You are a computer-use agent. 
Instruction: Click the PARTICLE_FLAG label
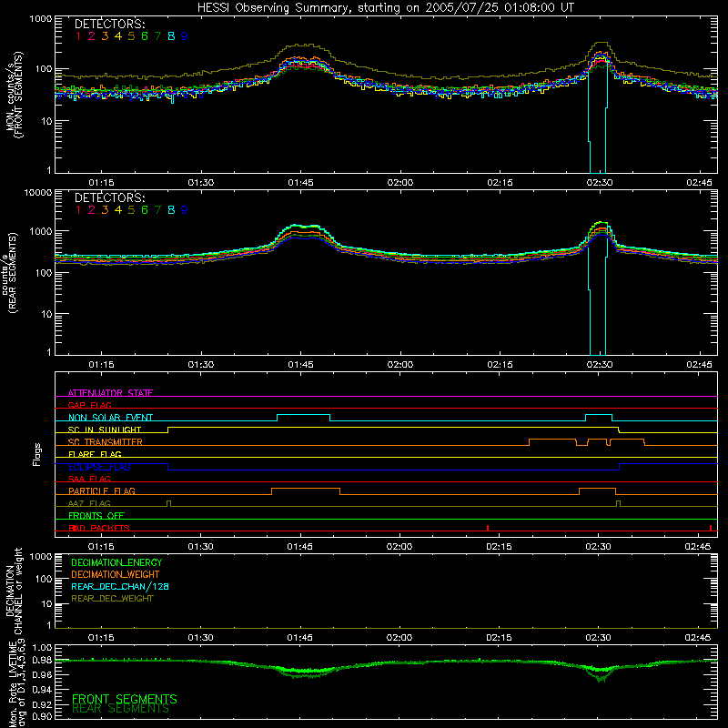pyautogui.click(x=102, y=491)
